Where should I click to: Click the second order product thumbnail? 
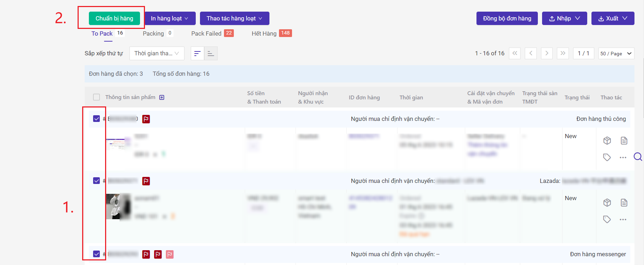pos(118,207)
